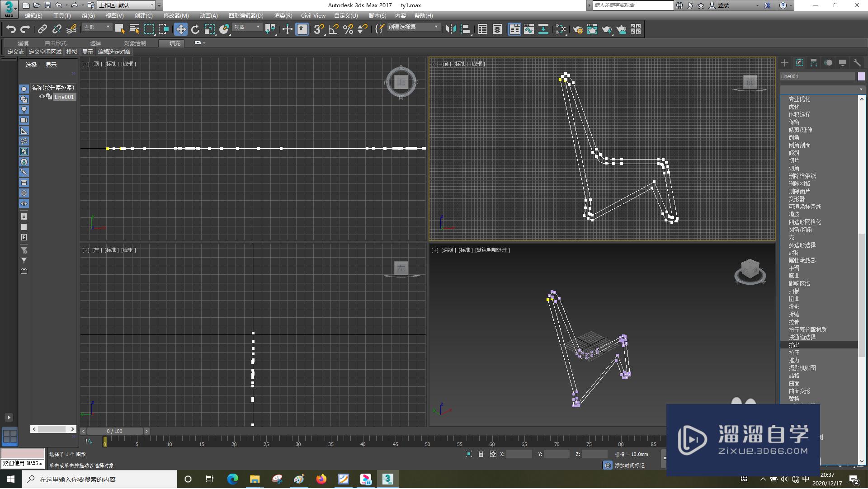Choose the Rectangular Selection Region tool

pos(149,29)
